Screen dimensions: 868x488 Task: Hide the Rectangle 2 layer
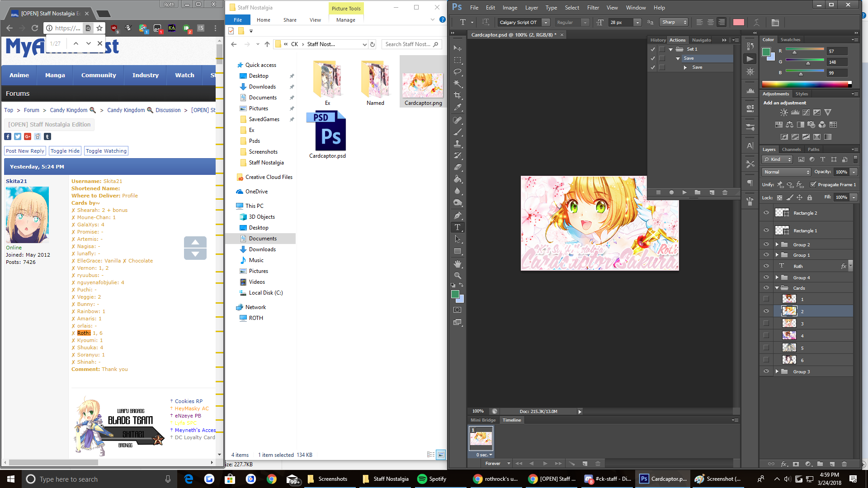(x=766, y=212)
